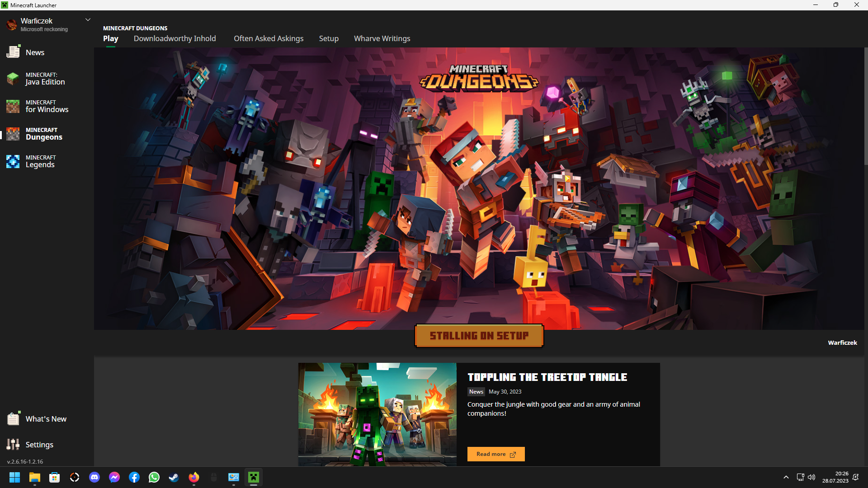
Task: Open the Often Asked Askings tab
Action: (269, 38)
